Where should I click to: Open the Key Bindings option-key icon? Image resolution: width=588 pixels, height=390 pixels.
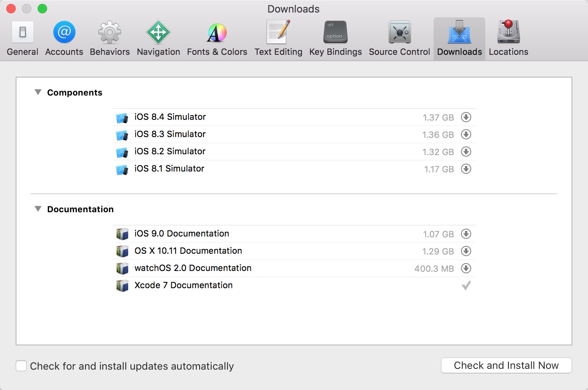[336, 32]
